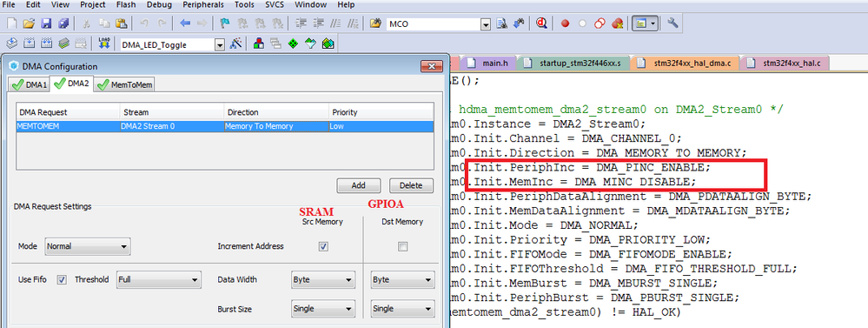Click the Pack Installer icon

(328, 44)
